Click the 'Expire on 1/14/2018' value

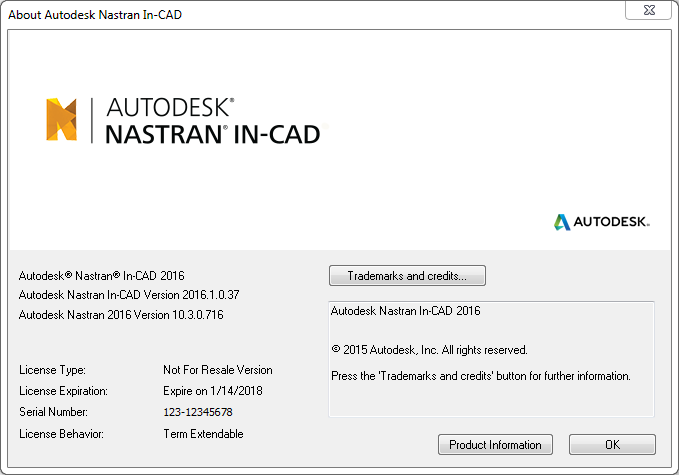(213, 391)
